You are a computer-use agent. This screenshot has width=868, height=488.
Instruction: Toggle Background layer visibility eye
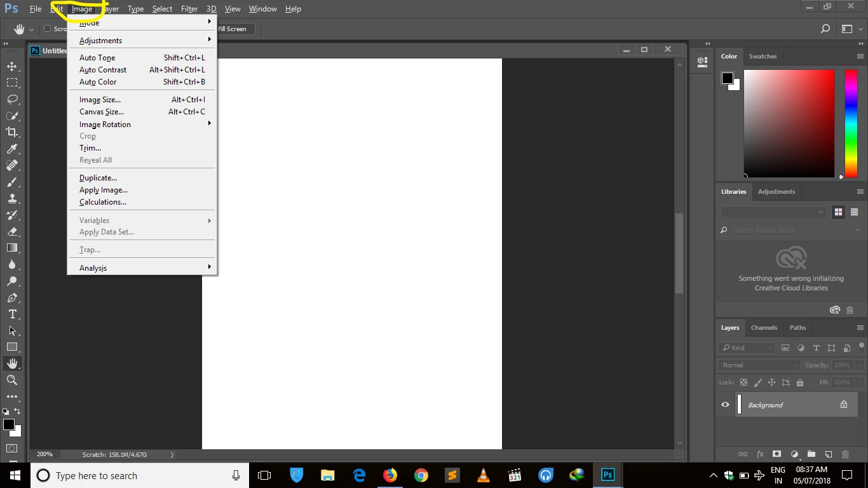(725, 405)
